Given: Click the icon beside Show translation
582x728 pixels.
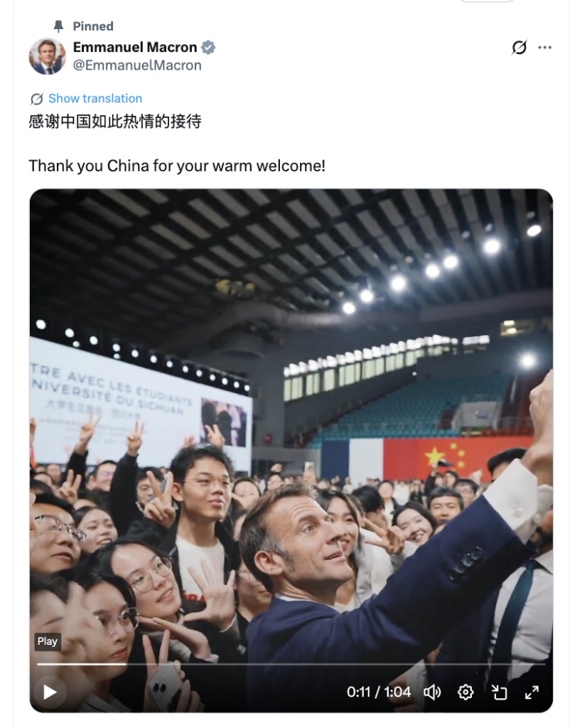Looking at the screenshot, I should tap(37, 99).
